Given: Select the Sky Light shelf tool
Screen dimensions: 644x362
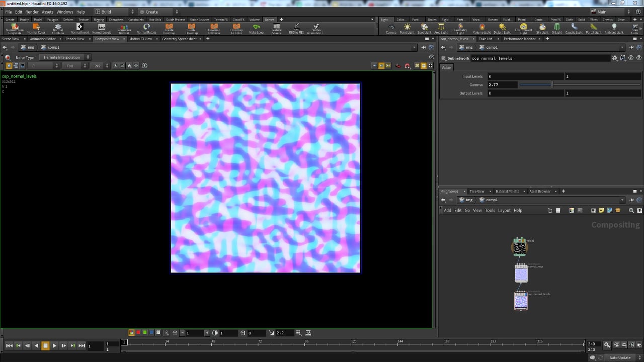Looking at the screenshot, I should (x=542, y=29).
